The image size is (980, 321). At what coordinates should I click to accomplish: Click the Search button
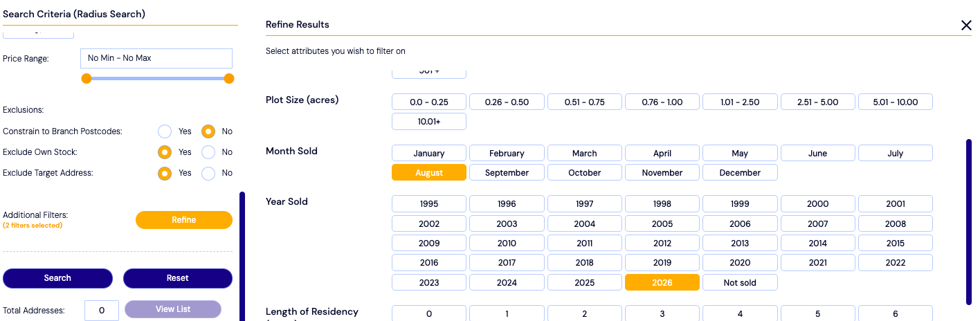[57, 278]
